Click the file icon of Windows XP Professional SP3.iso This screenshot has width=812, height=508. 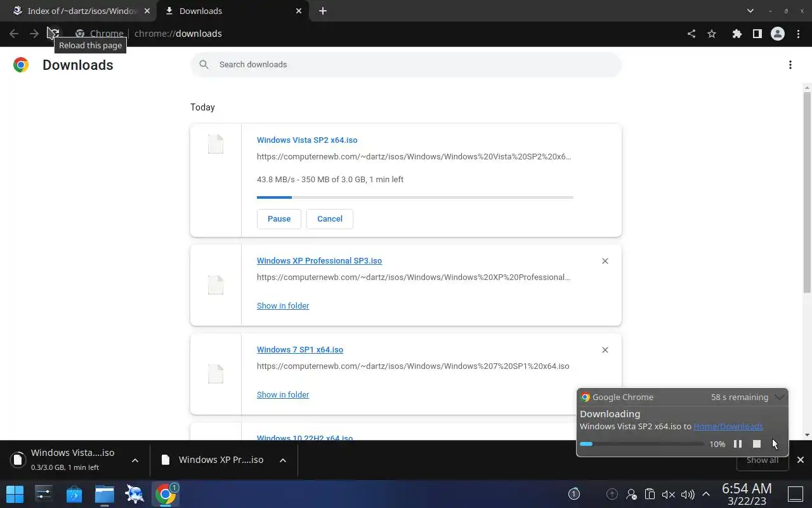tap(216, 285)
